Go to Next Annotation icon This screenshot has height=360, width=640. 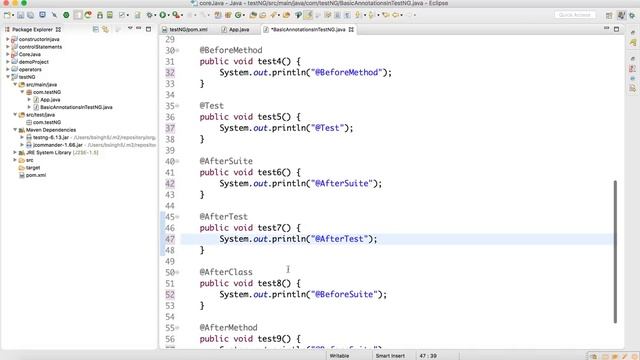pos(358,15)
